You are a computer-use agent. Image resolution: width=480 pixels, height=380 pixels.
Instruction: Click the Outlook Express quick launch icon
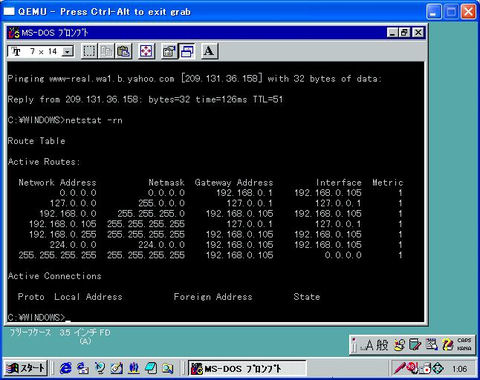100,368
